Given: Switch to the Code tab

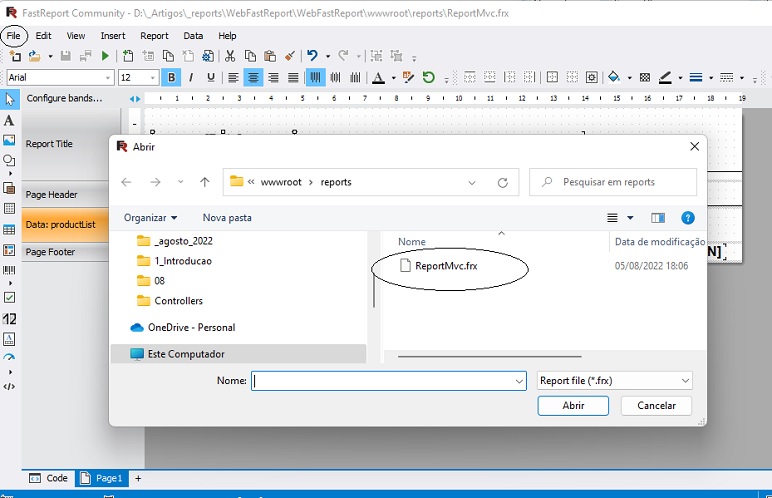Looking at the screenshot, I should (x=48, y=478).
